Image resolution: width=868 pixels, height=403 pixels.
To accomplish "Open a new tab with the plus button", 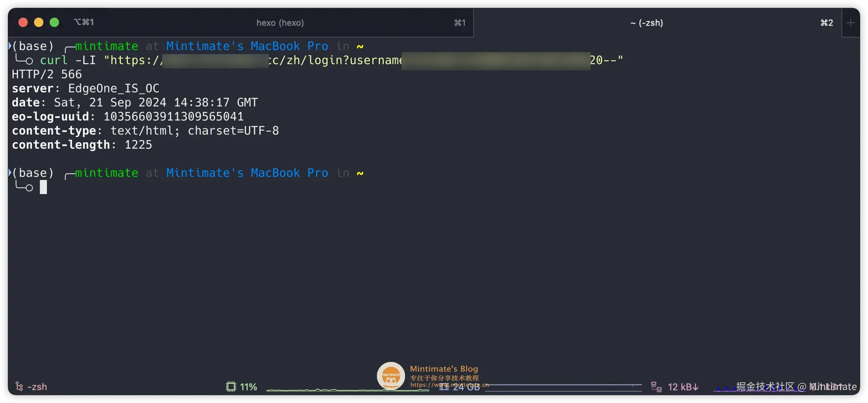I will tap(851, 23).
